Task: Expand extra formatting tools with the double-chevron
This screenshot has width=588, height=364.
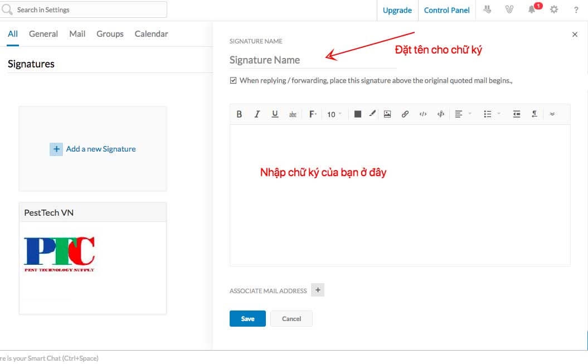Action: coord(552,114)
